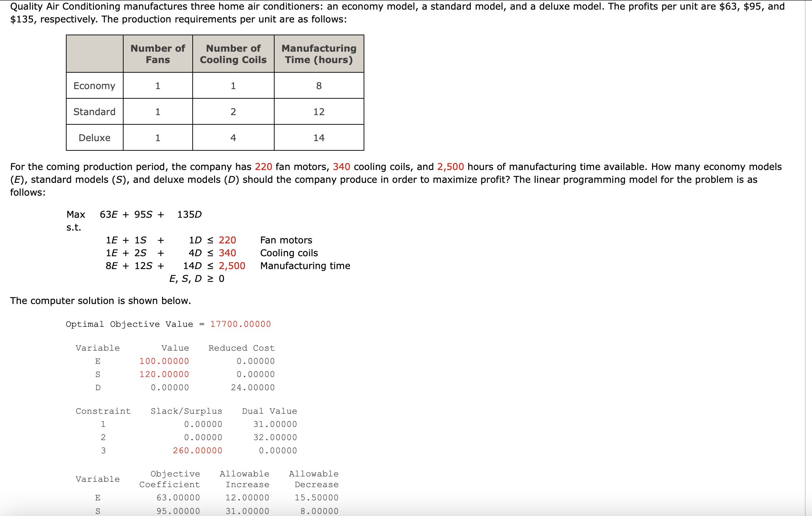
Task: Click the Deluxe manufacturing time value 14
Action: (319, 138)
